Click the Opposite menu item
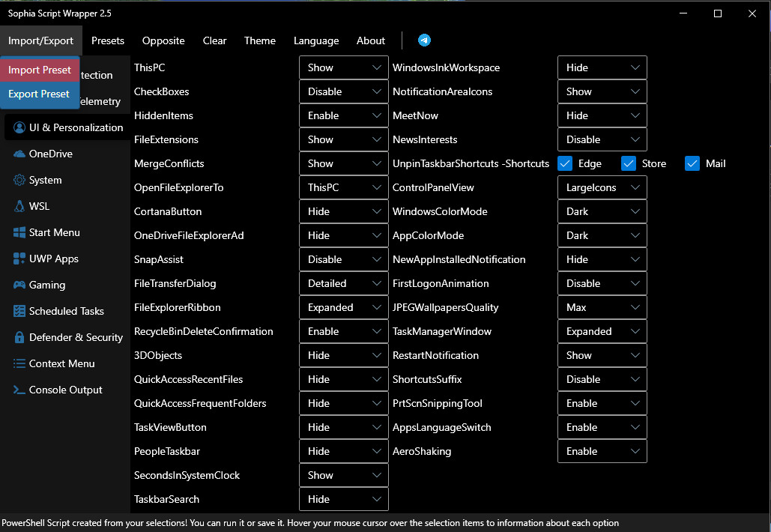This screenshot has height=532, width=771. (163, 40)
